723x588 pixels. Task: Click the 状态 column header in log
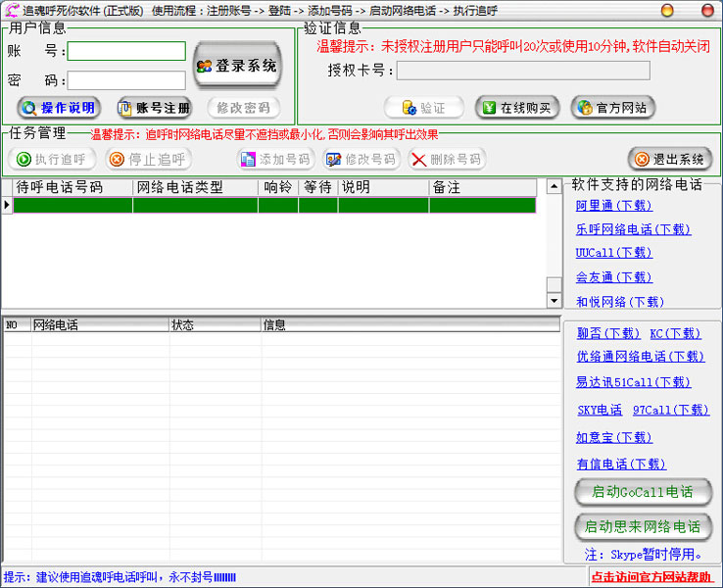click(215, 325)
